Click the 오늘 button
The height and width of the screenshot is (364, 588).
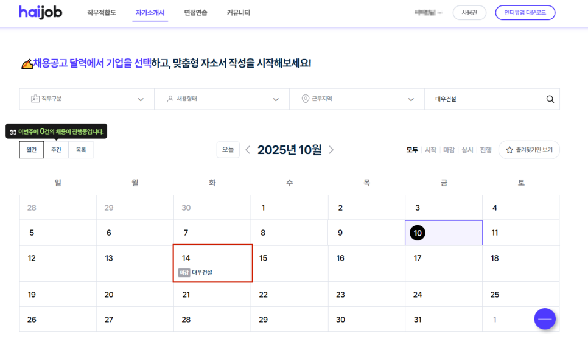pyautogui.click(x=228, y=150)
